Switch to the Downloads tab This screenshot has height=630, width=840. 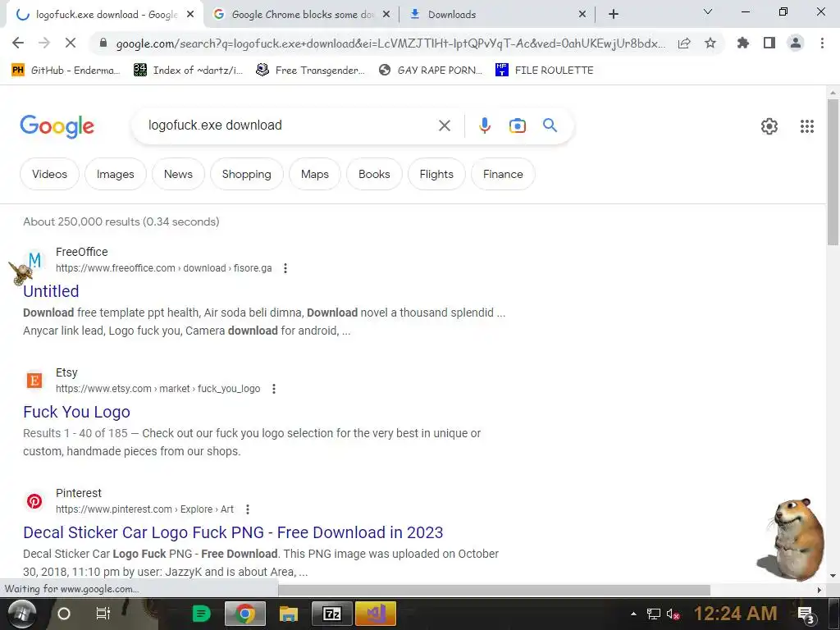tap(498, 15)
